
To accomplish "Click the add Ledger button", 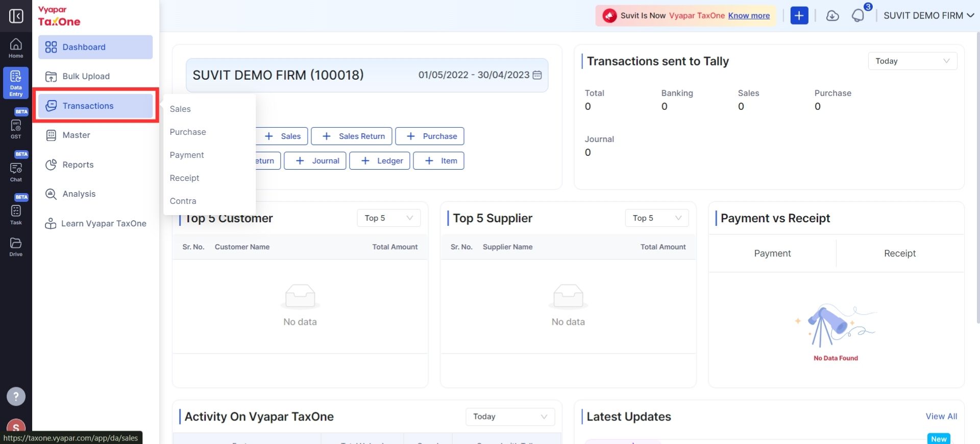I will 380,161.
